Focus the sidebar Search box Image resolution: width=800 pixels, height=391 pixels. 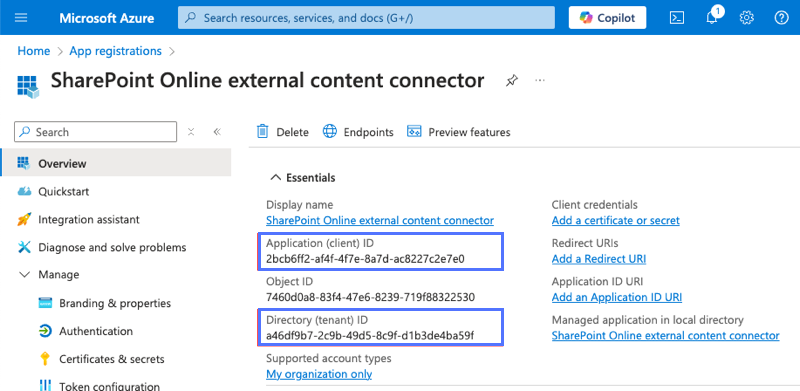tap(95, 132)
